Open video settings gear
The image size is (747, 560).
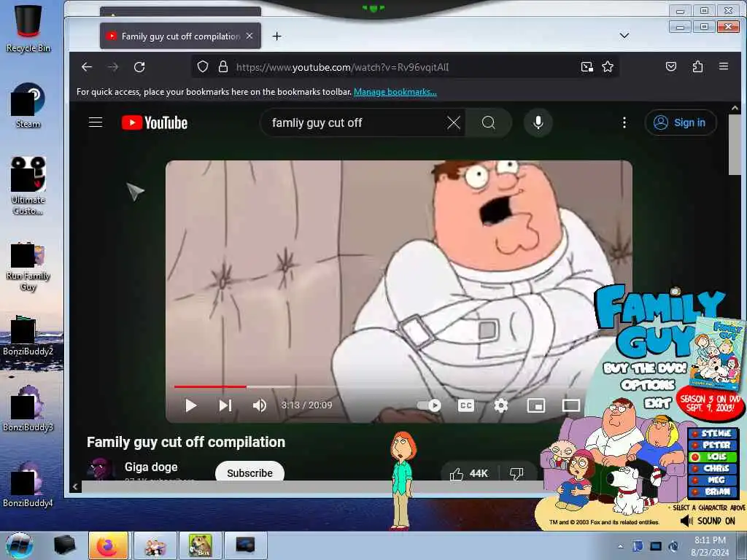click(500, 405)
